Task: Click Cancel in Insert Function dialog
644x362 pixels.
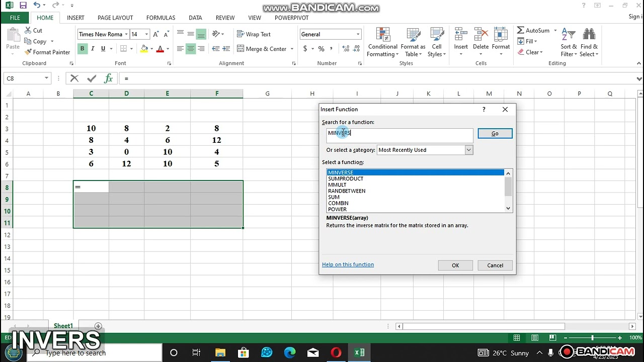Action: tap(495, 265)
